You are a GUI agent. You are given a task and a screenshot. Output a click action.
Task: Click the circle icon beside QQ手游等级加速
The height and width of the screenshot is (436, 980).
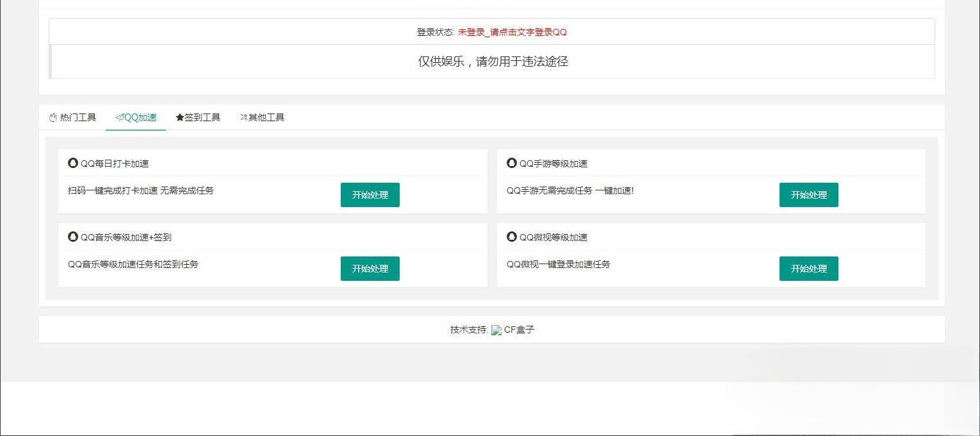click(x=511, y=163)
